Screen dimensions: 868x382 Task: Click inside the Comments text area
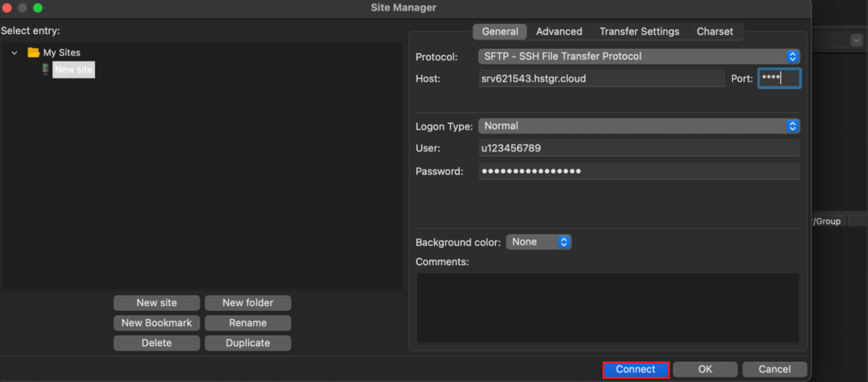click(x=606, y=308)
